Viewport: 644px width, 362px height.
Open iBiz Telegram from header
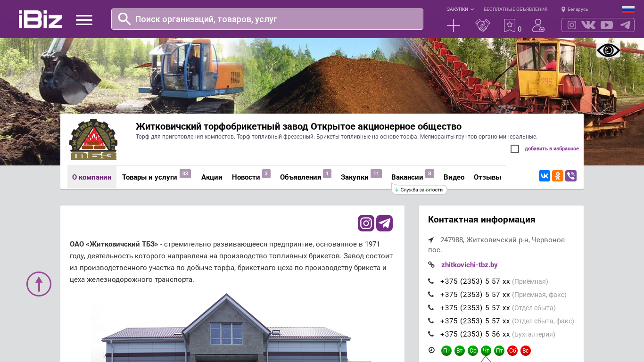(x=625, y=25)
